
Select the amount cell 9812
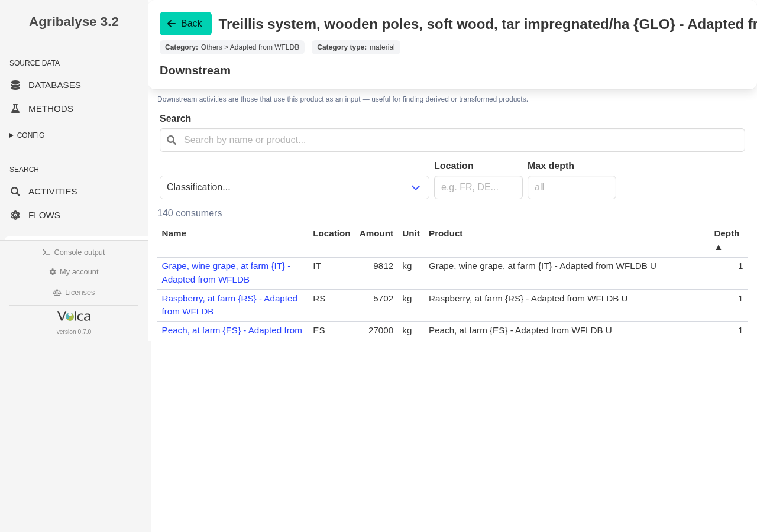(383, 266)
